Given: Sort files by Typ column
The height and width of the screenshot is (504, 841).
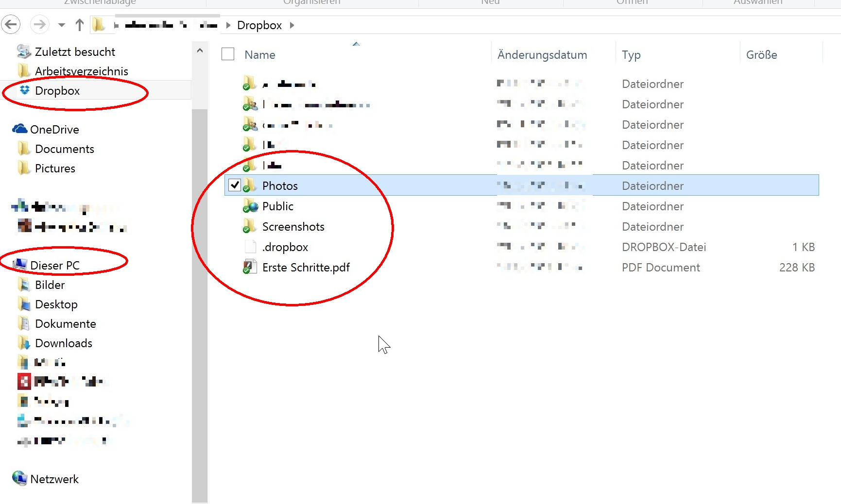Looking at the screenshot, I should pyautogui.click(x=631, y=55).
